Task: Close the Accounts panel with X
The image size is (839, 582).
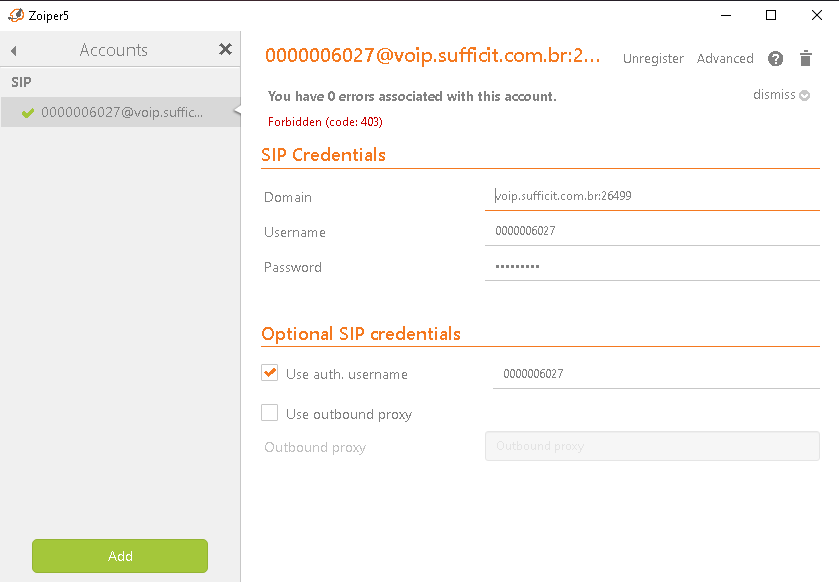Action: coord(225,49)
